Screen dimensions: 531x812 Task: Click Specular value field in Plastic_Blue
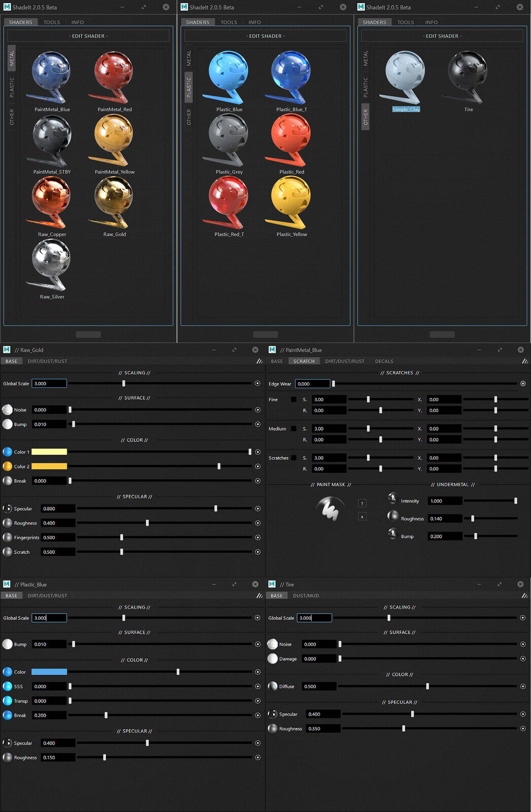(58, 743)
